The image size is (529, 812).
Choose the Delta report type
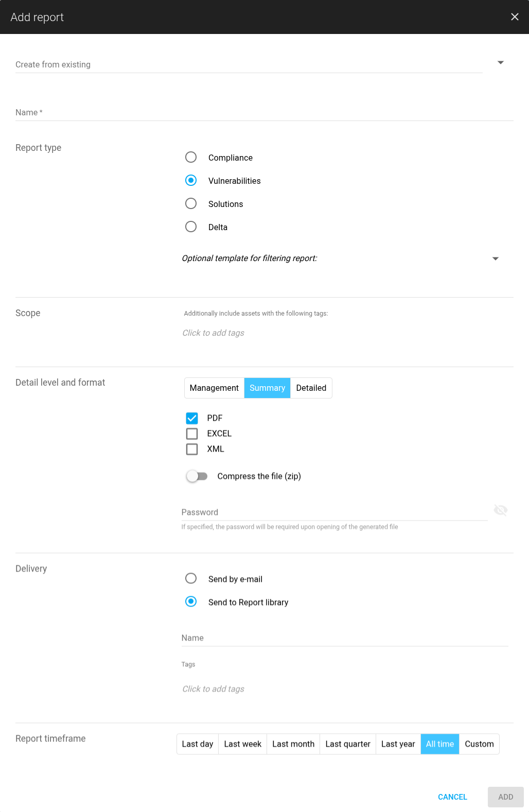(x=191, y=227)
